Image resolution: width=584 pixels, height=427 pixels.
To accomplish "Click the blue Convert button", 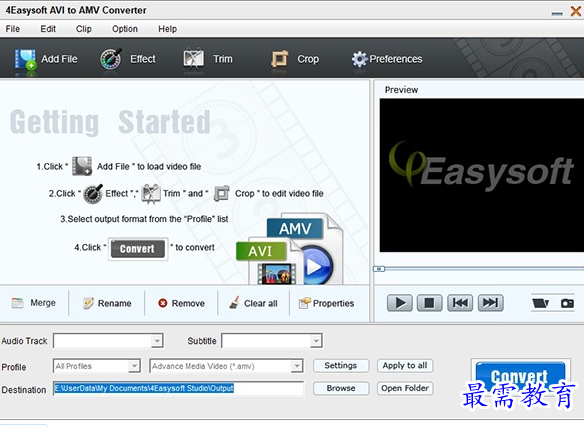I will (520, 376).
